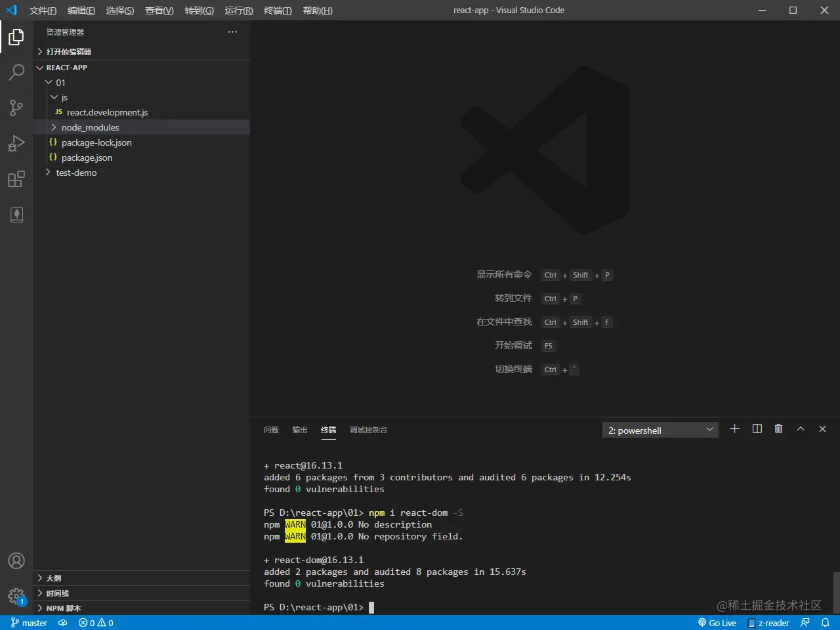Click the 资源管理器 sidebar title
This screenshot has height=630, width=840.
point(65,32)
